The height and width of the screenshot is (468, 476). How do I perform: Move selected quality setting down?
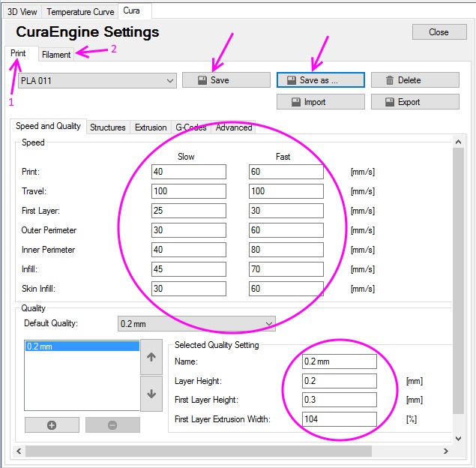151,394
